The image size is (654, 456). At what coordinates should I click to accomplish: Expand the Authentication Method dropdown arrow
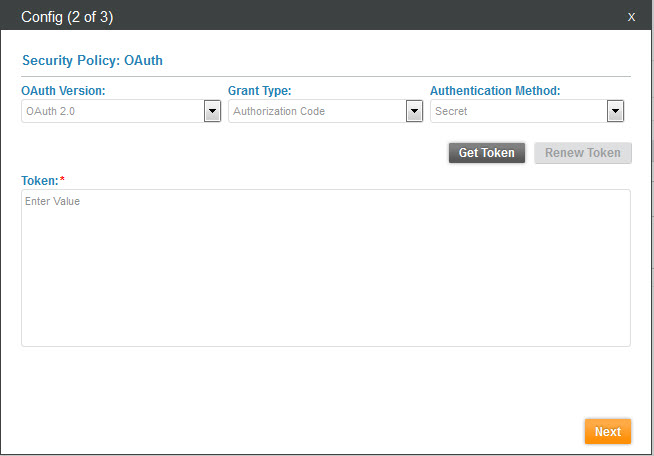(616, 111)
